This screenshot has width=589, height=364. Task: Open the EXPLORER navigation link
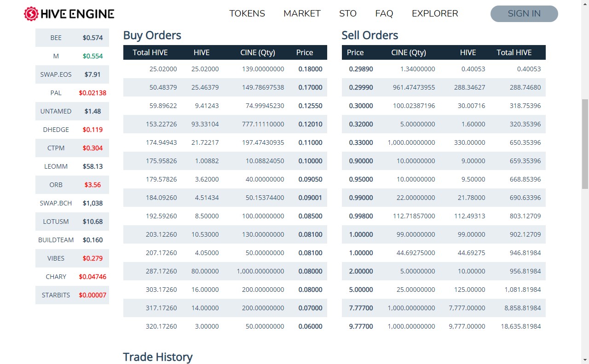pyautogui.click(x=435, y=14)
